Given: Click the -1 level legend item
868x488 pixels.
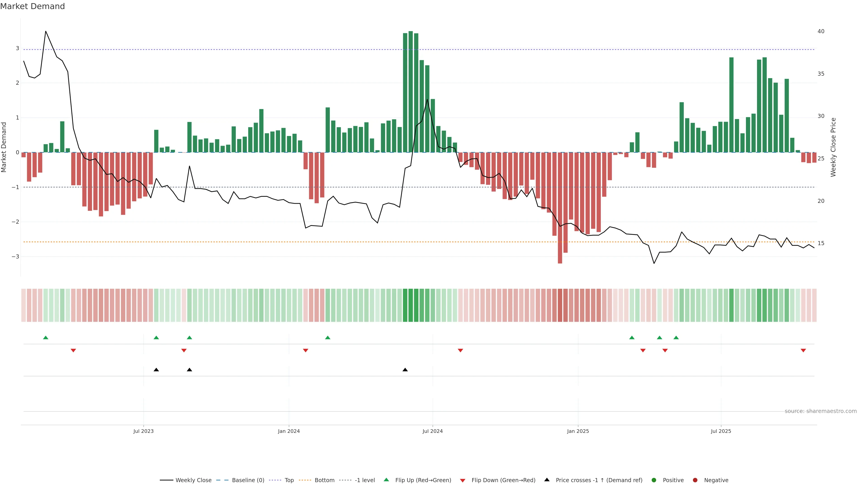Looking at the screenshot, I should tap(365, 480).
